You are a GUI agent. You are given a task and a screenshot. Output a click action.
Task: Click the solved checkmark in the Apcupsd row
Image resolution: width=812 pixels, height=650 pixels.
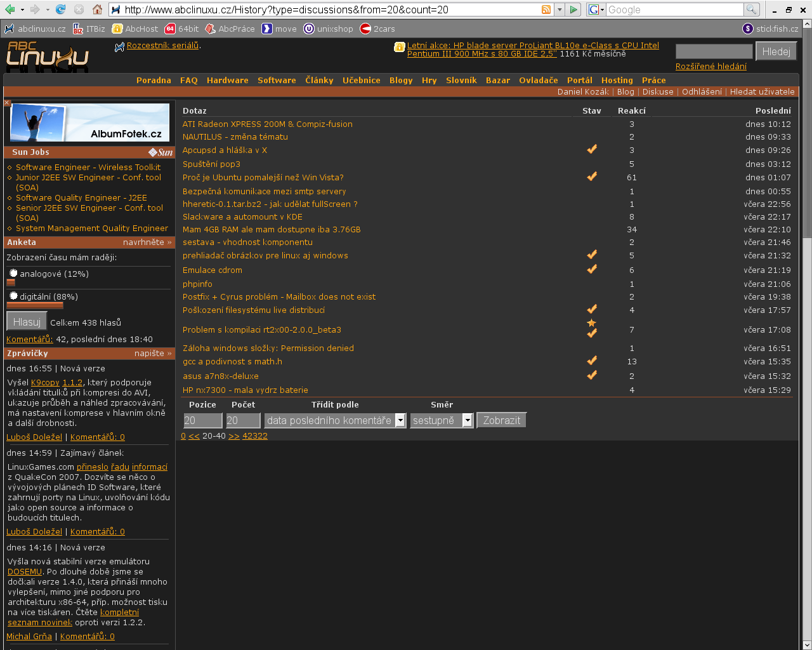[592, 149]
